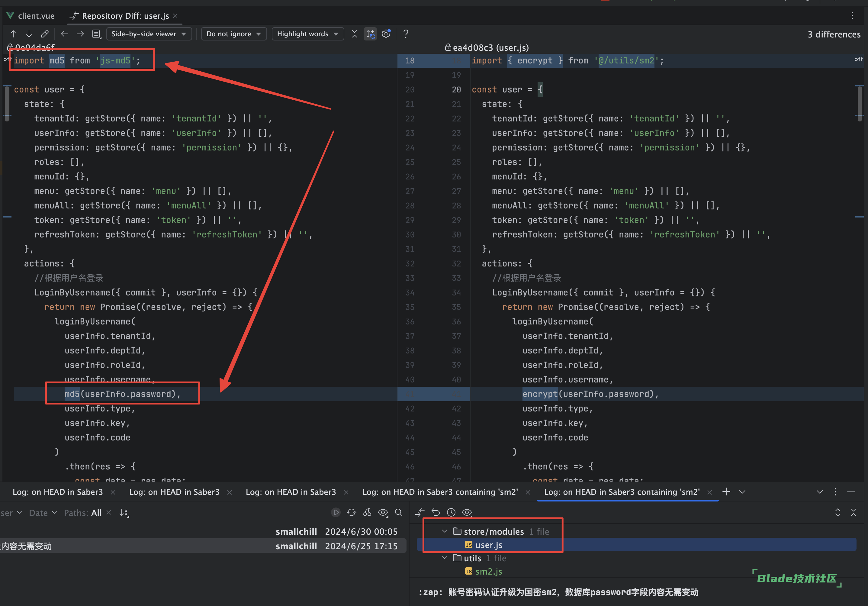
Task: Click lock icon beside ea4d08c3 (user.js)
Action: pos(448,47)
